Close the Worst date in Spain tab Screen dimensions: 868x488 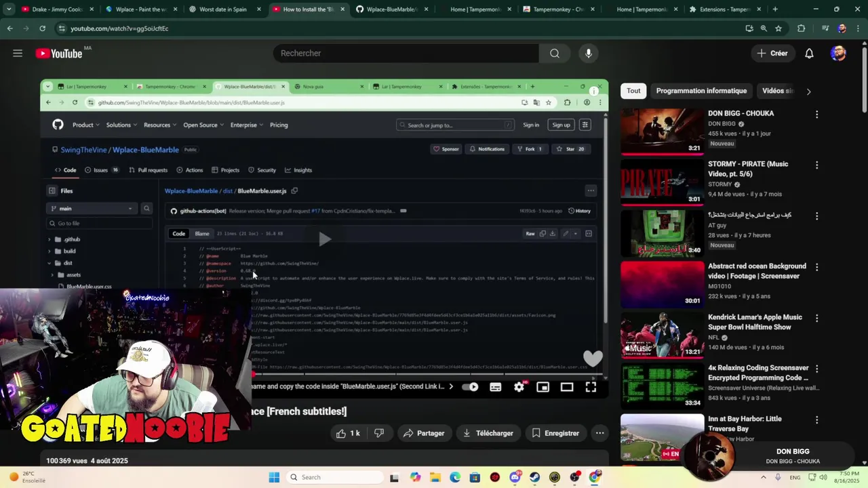(258, 9)
